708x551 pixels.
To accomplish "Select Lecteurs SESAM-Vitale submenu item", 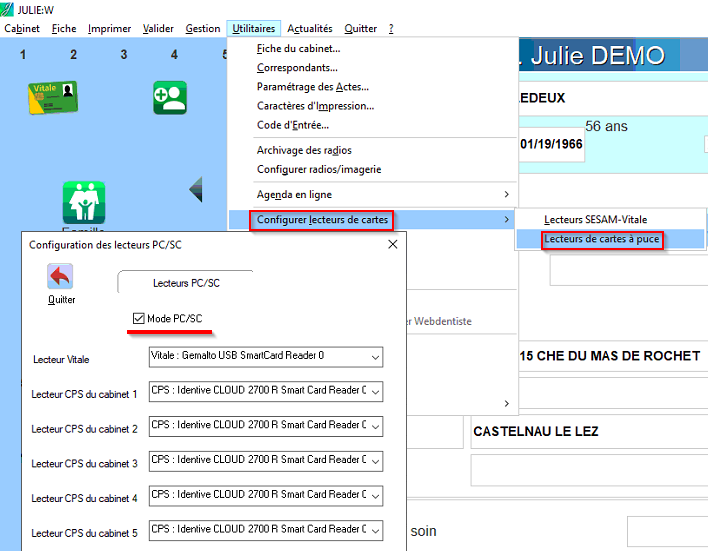I will 595,219.
